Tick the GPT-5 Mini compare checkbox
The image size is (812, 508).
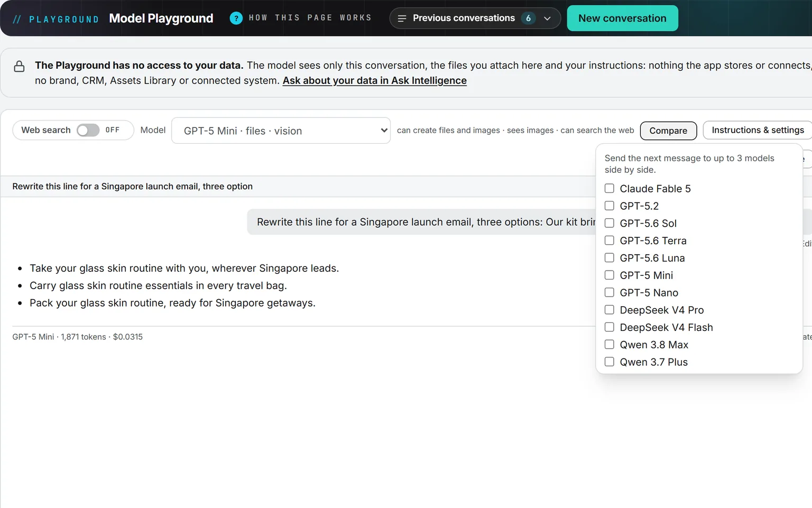[x=610, y=275]
